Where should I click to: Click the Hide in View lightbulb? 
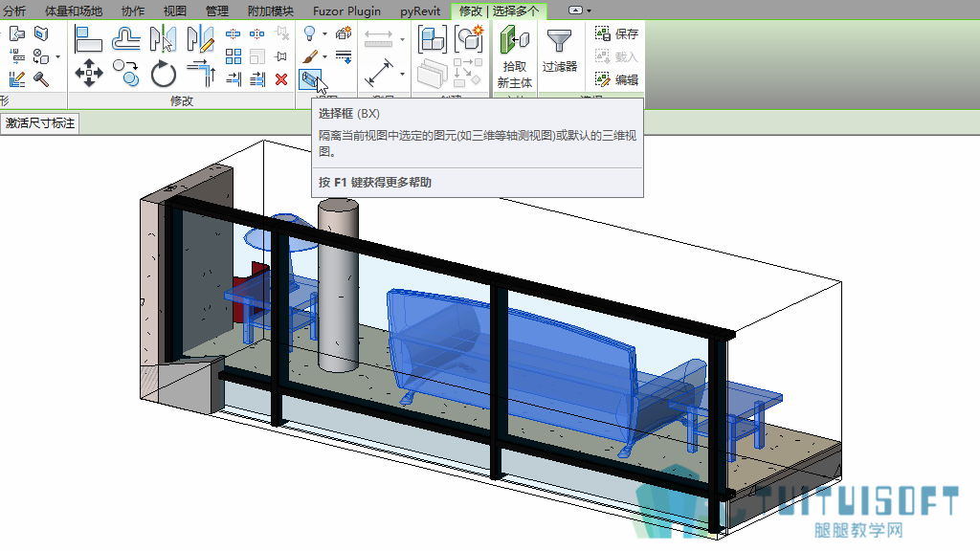point(309,33)
